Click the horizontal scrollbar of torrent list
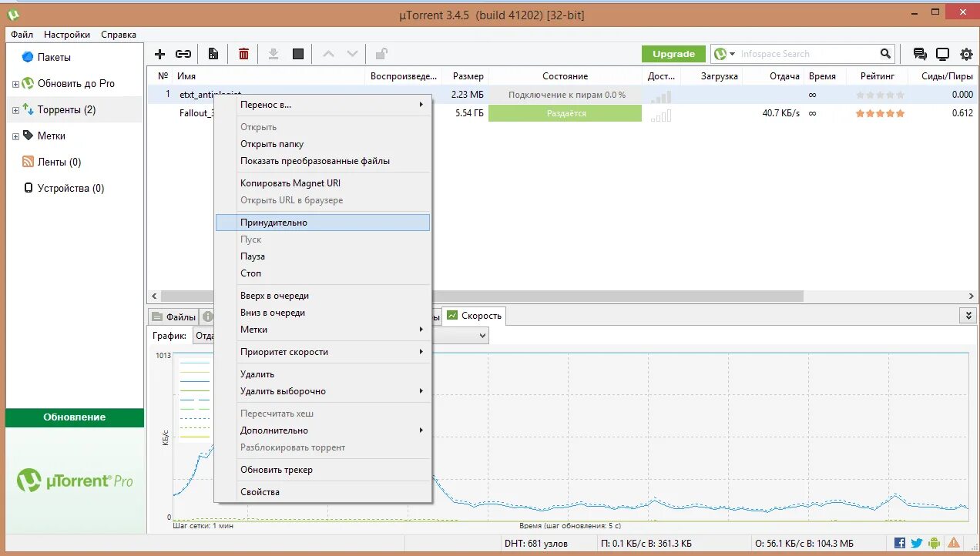 coord(482,296)
